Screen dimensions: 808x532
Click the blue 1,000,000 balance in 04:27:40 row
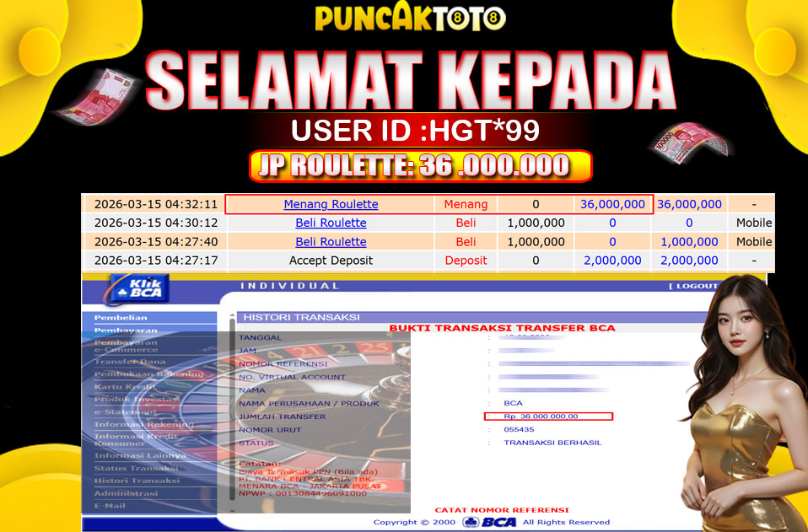689,241
